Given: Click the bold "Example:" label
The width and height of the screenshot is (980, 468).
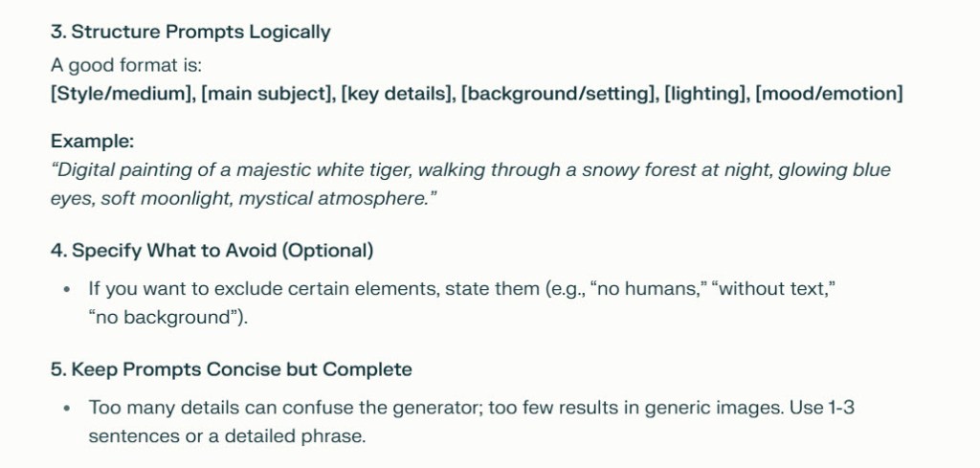Looking at the screenshot, I should (x=92, y=141).
